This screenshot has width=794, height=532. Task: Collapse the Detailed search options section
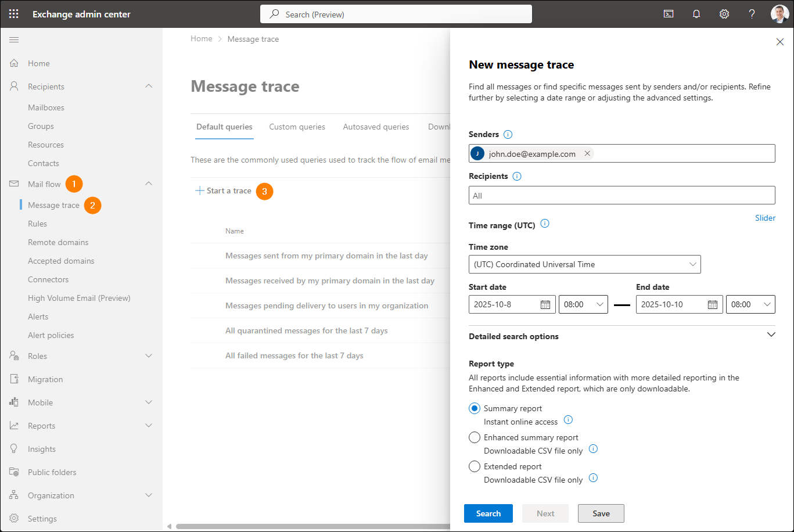[x=771, y=335]
